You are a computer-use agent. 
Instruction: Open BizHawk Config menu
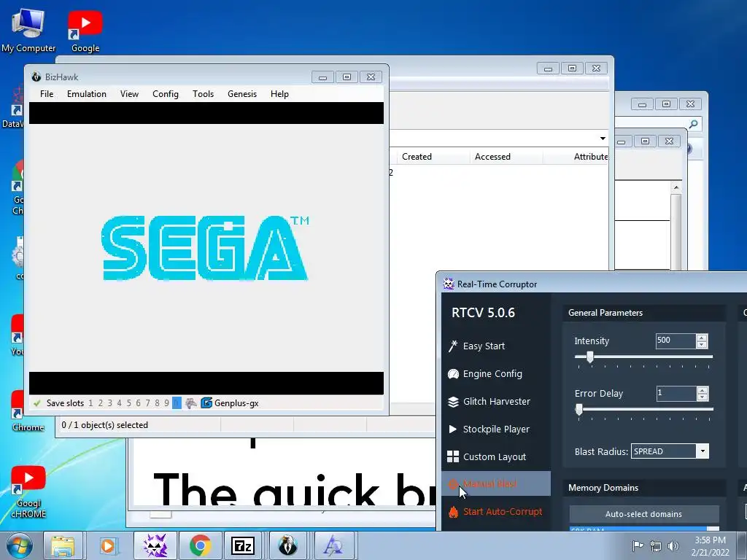166,94
